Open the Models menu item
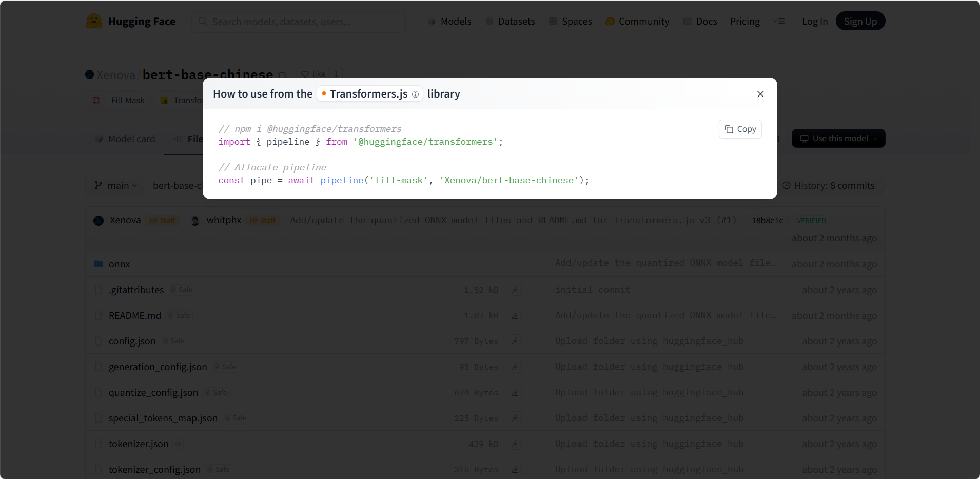This screenshot has width=980, height=479. click(449, 22)
